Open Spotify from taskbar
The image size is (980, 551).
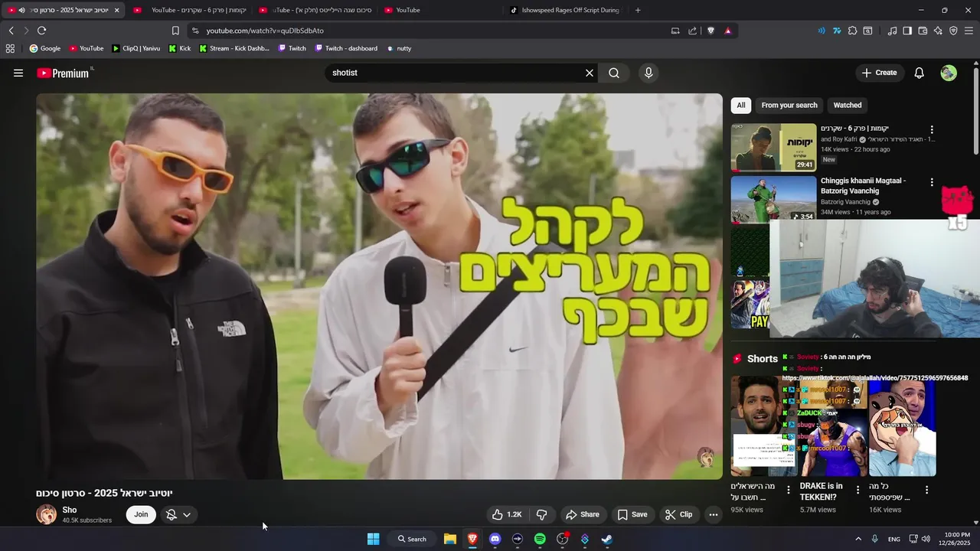tap(540, 539)
